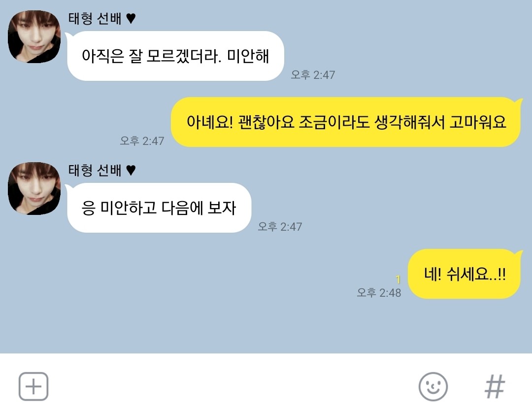
Task: Open the plus attachment menu
Action: point(33,386)
